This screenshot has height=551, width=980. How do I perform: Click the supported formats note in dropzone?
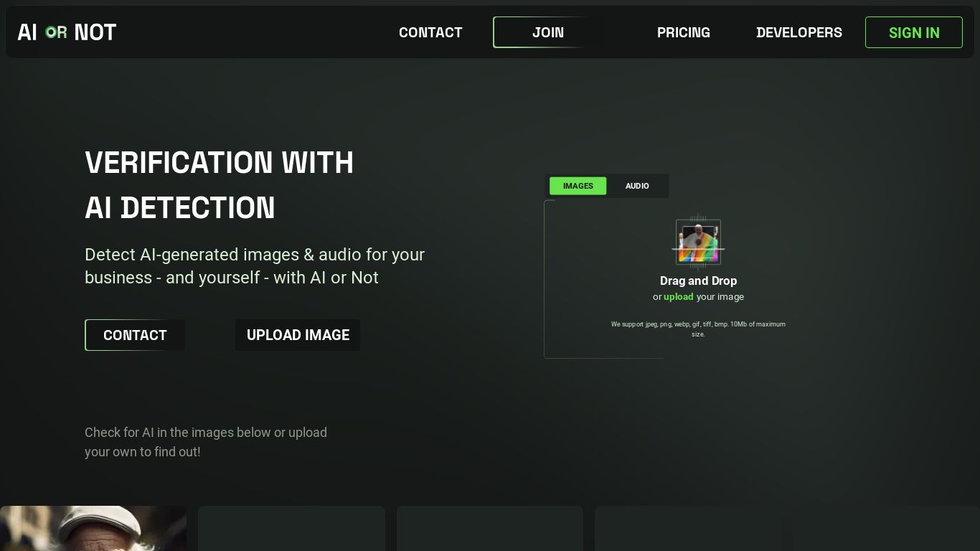point(698,329)
